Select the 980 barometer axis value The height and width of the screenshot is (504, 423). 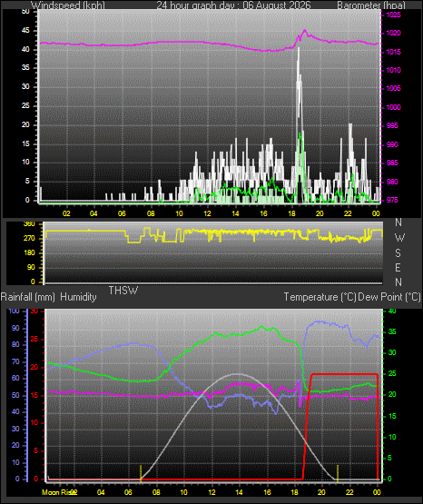[392, 182]
